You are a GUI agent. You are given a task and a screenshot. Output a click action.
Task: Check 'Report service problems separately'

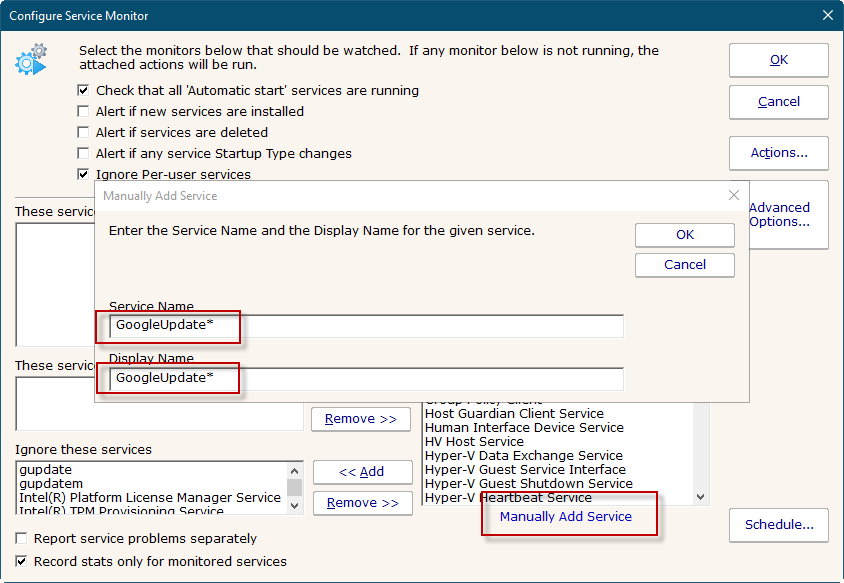pos(22,539)
